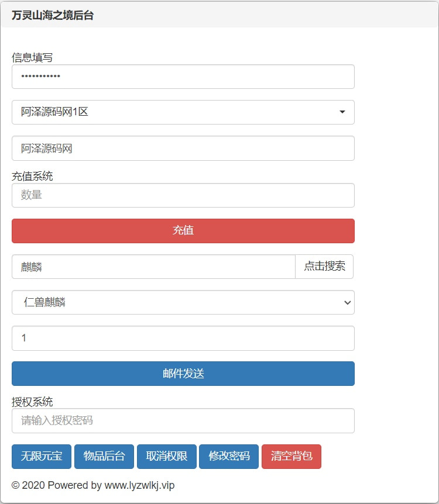Click the masked password field under 信息填写

(x=183, y=77)
